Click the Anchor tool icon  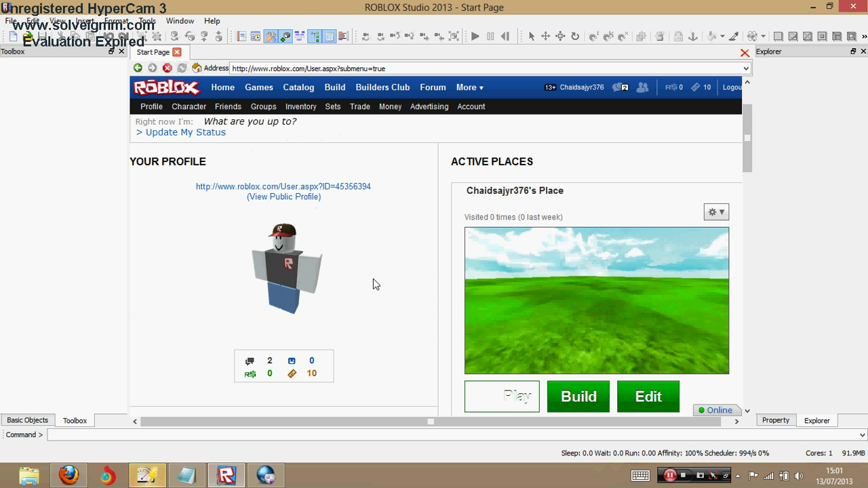692,37
